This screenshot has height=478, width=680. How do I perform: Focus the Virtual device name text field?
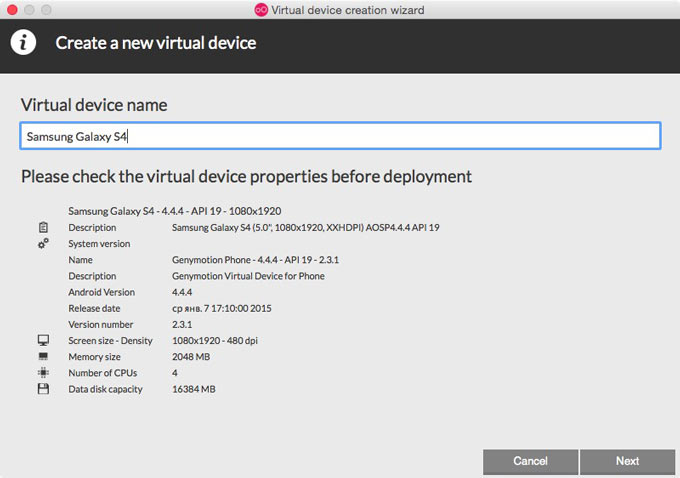pos(340,136)
